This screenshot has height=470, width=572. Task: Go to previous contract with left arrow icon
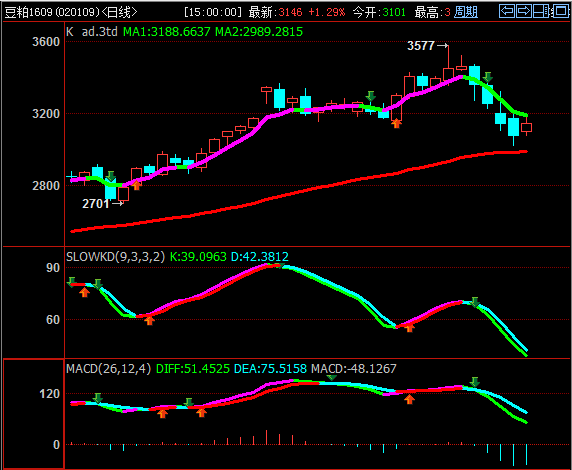point(507,11)
